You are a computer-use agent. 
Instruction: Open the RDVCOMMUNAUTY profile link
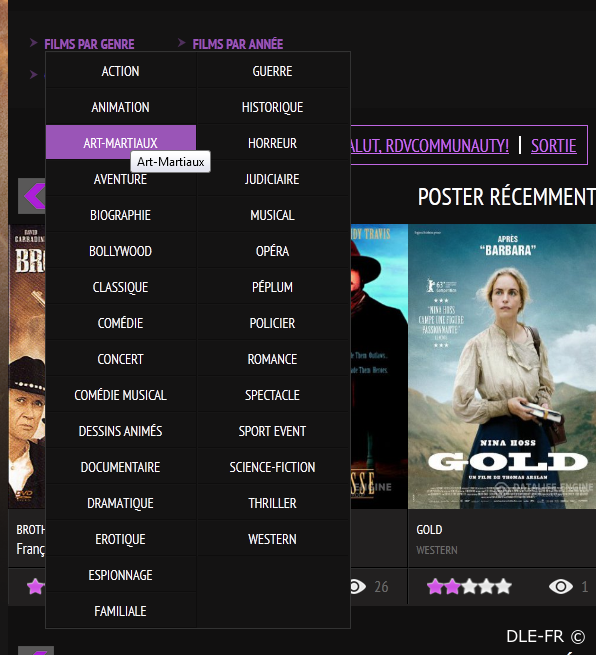click(430, 146)
